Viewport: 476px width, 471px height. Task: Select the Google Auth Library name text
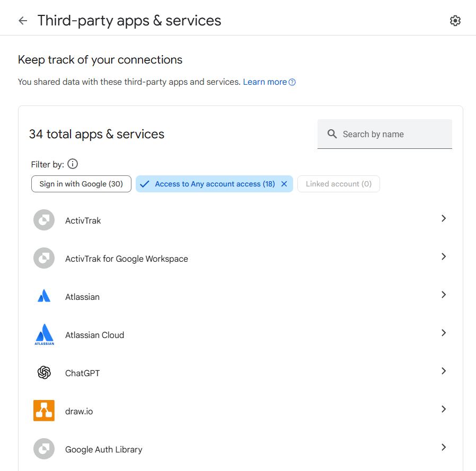click(103, 449)
